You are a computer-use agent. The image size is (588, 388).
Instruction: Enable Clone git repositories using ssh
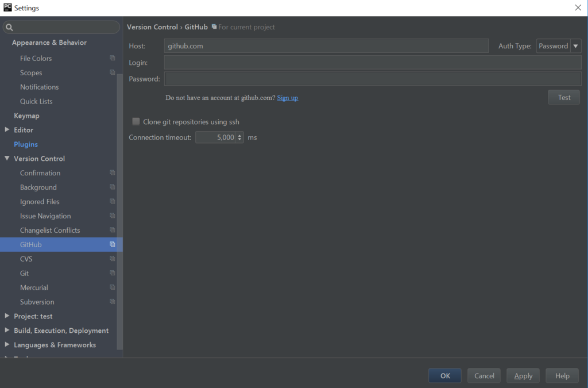click(x=136, y=121)
